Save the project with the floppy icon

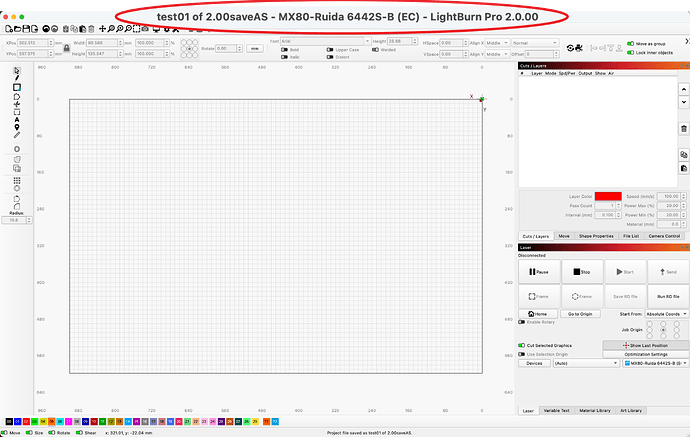click(26, 29)
